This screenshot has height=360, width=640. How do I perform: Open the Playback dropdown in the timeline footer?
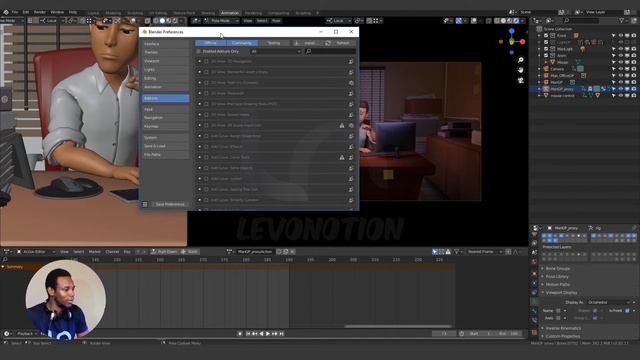27,334
